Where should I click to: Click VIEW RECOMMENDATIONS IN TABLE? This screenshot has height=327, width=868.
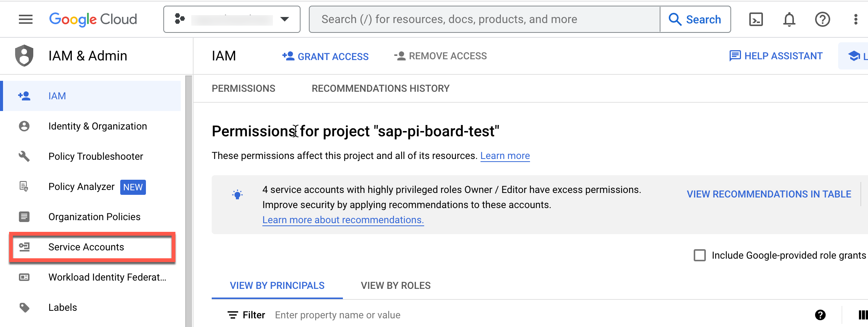pyautogui.click(x=769, y=194)
